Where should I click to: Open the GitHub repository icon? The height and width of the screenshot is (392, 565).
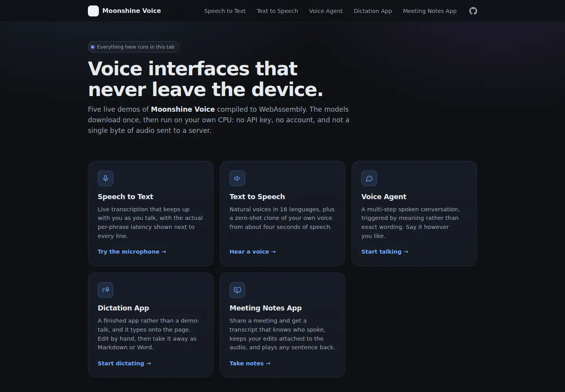(x=473, y=11)
